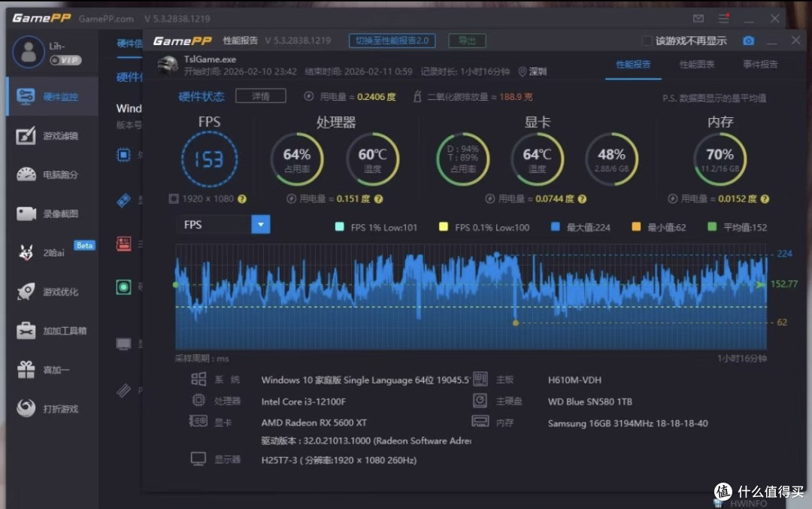Open the 喜加一 gift item
This screenshot has width=812, height=509.
(53, 370)
